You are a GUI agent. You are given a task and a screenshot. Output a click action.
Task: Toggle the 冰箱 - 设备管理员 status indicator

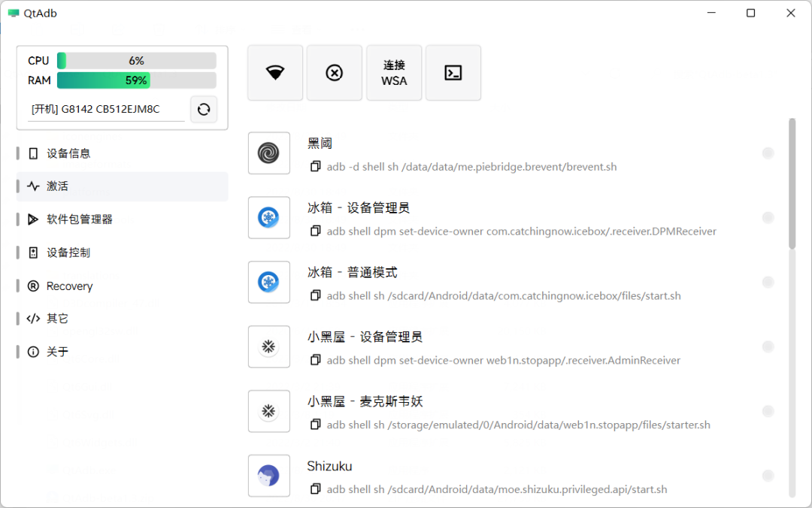pos(768,217)
